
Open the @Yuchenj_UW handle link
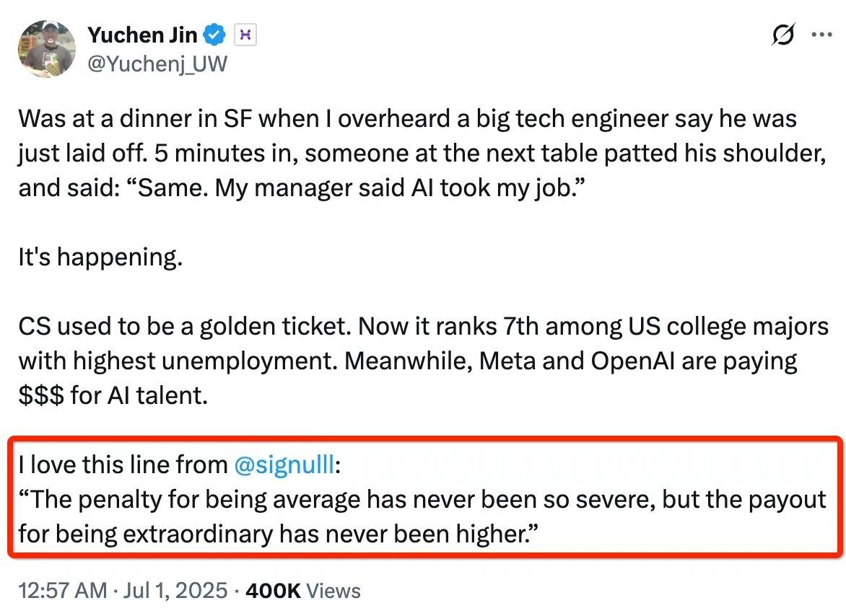pyautogui.click(x=157, y=63)
